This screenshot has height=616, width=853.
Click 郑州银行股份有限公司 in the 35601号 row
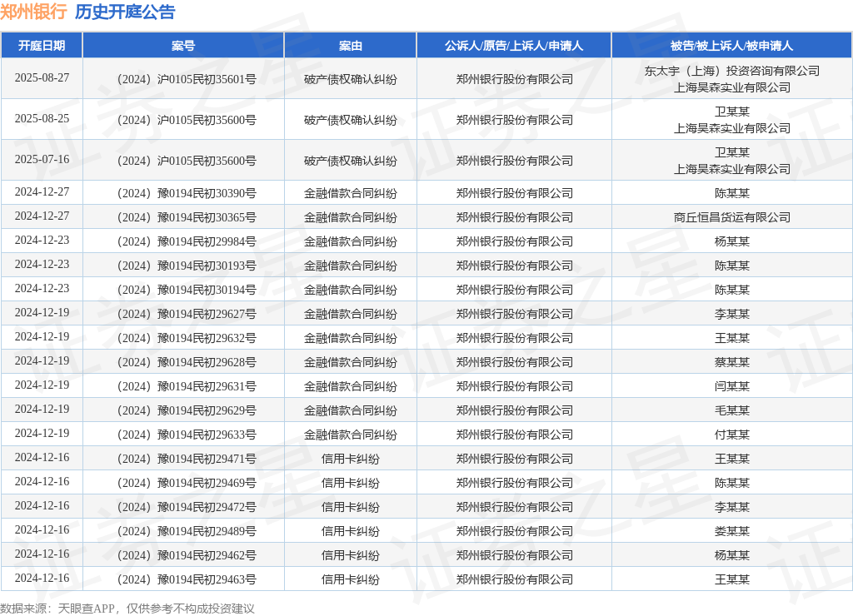click(514, 79)
